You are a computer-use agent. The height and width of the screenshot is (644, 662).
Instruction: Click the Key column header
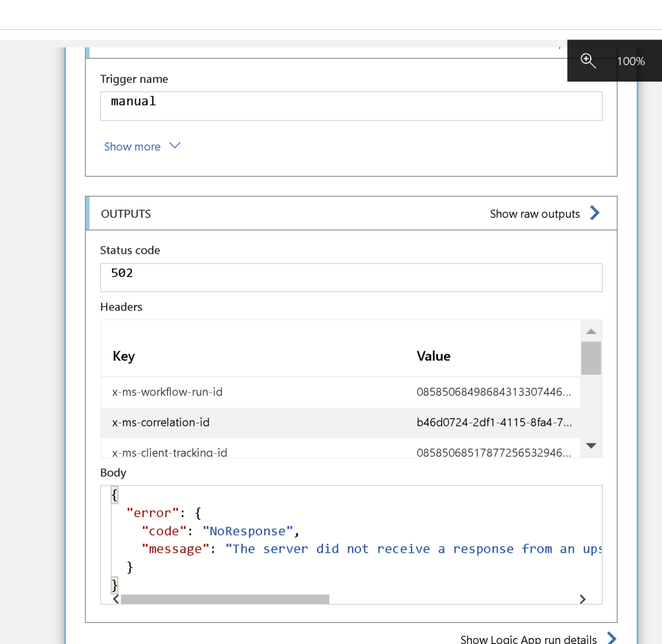124,356
